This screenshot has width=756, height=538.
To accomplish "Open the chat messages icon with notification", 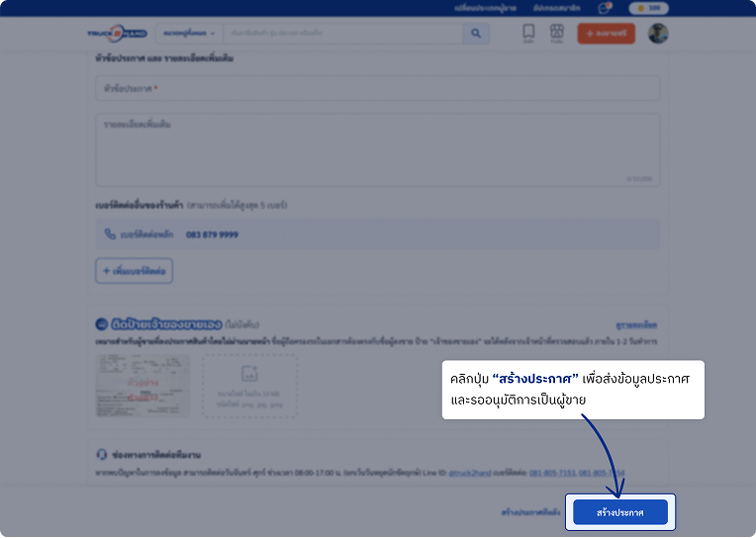I will (x=605, y=8).
